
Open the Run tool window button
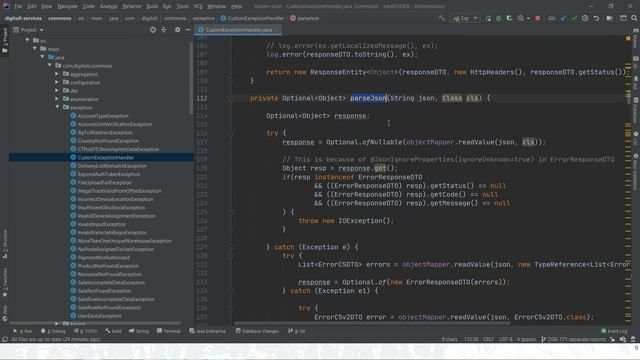point(23,331)
